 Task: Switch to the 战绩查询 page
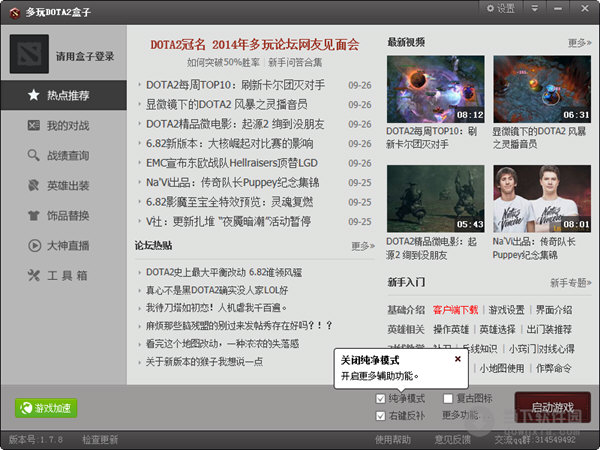[x=64, y=155]
